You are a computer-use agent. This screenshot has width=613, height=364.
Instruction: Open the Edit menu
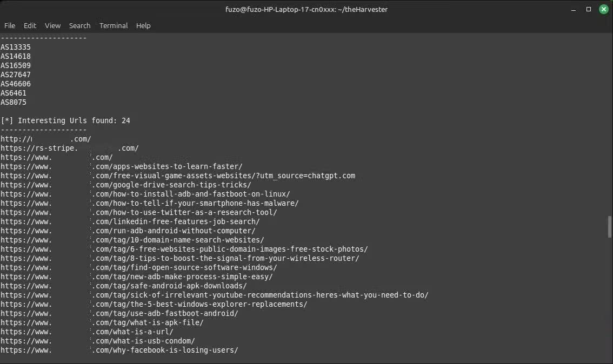30,25
